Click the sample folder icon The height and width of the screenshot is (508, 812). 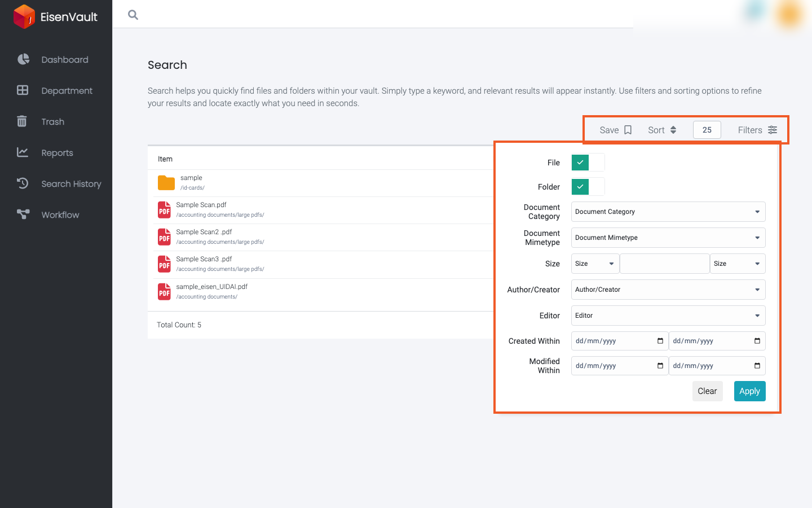click(166, 183)
